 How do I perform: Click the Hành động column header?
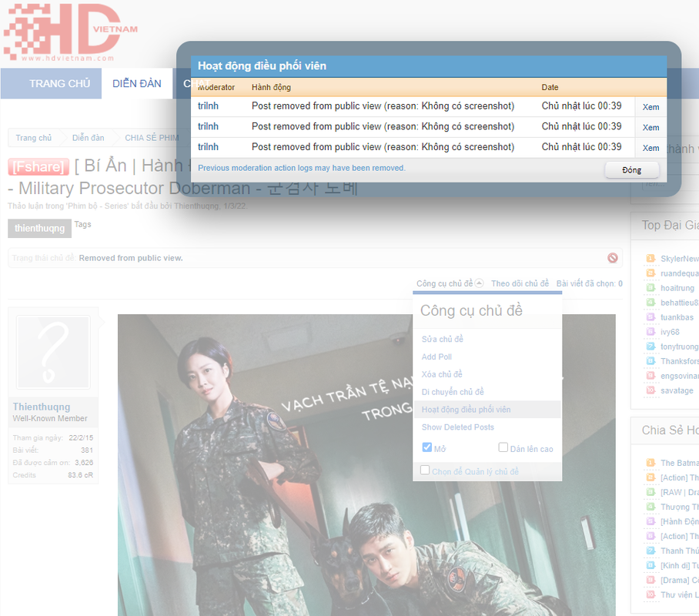(271, 87)
